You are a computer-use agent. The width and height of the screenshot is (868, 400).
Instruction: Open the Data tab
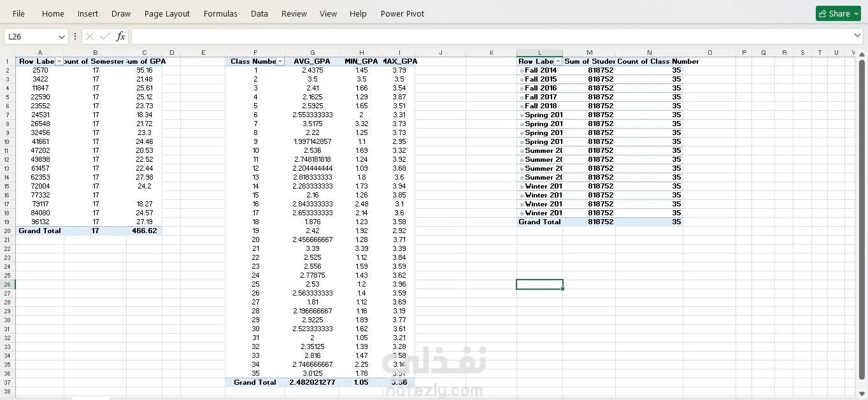259,13
